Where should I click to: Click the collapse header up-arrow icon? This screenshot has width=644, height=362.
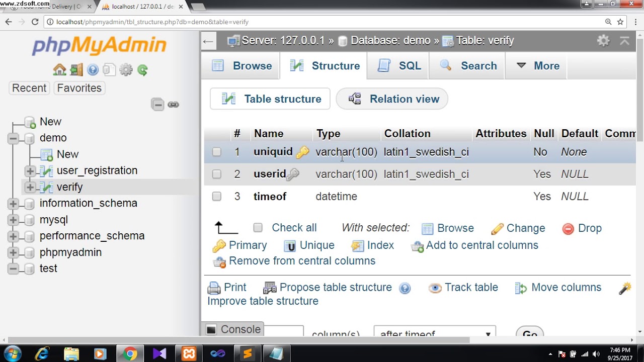pyautogui.click(x=625, y=41)
